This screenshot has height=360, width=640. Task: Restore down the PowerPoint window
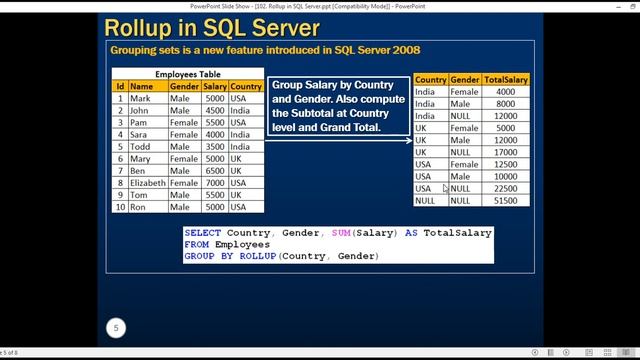633,7
